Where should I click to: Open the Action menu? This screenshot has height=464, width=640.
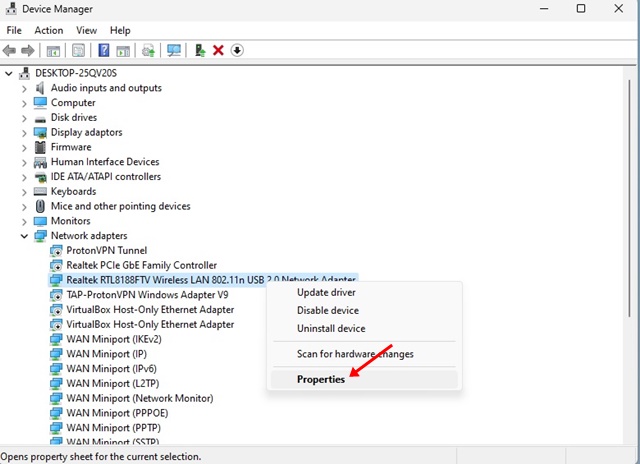pos(49,31)
